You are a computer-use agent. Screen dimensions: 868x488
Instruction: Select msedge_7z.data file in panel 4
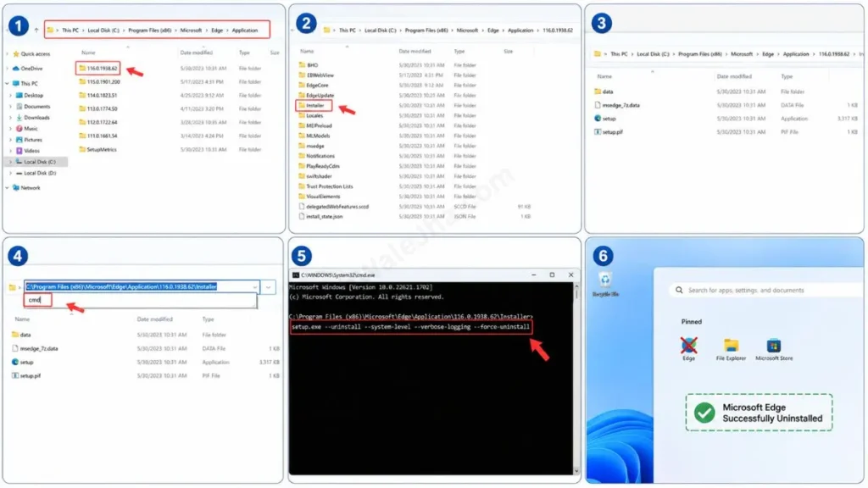click(34, 348)
